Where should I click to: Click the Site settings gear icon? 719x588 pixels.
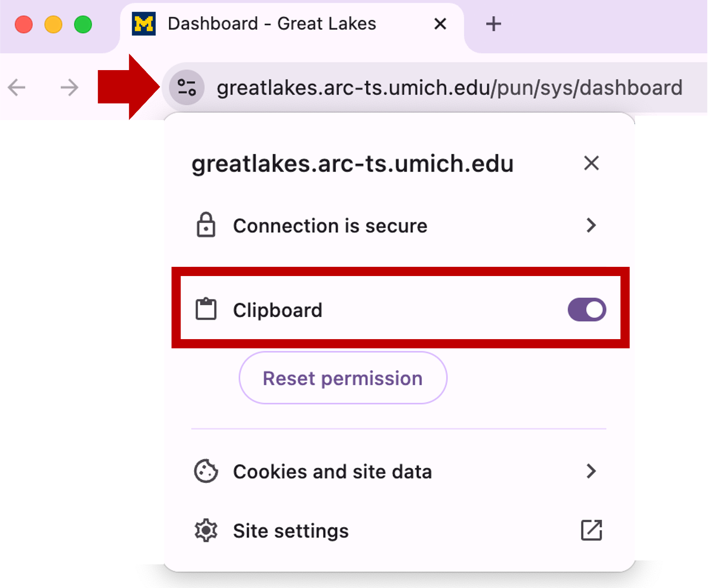tap(206, 531)
